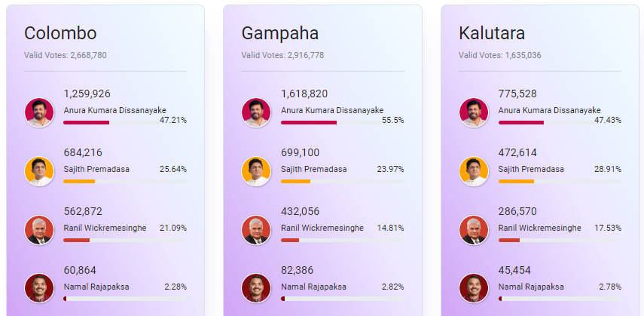Click Anura Kumara Dissanayake's photo in Kalutara

[473, 112]
